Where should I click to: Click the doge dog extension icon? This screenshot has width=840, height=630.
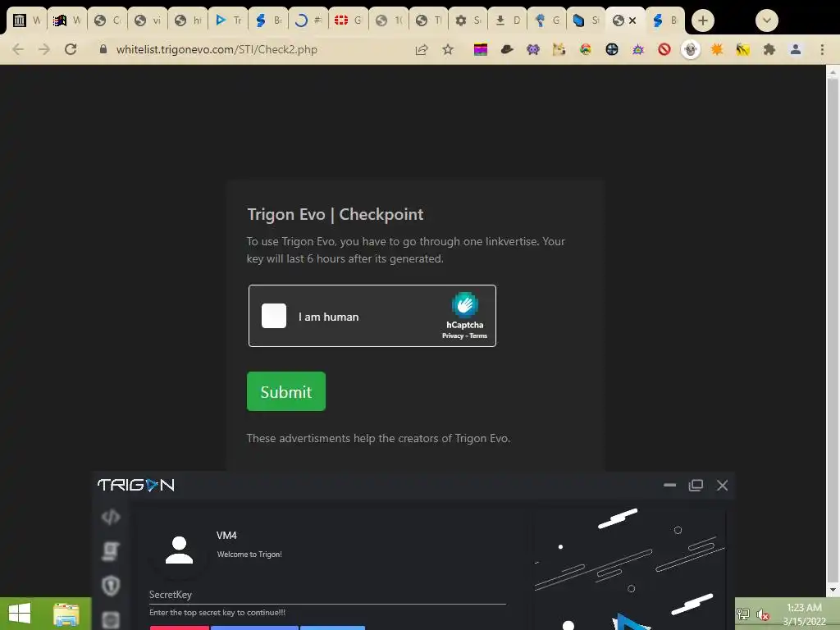pyautogui.click(x=559, y=50)
